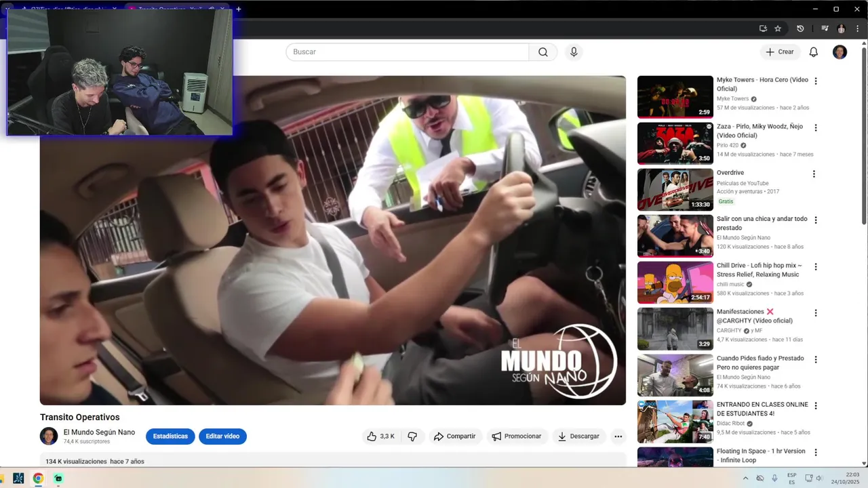Open YouTube notifications bell
The height and width of the screenshot is (488, 868).
[814, 52]
